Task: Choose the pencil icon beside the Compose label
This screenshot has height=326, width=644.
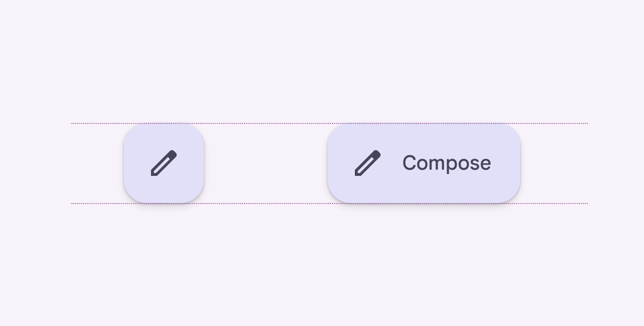Action: 368,163
